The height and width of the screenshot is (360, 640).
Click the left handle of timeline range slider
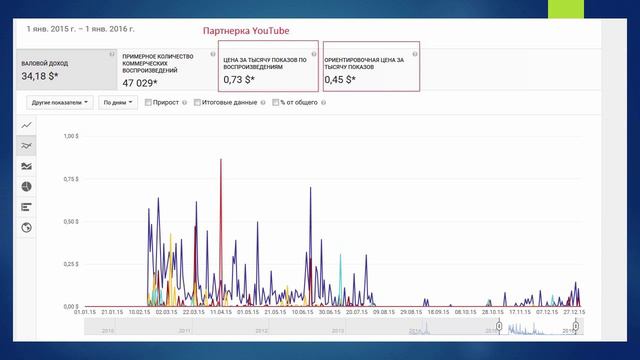click(499, 326)
